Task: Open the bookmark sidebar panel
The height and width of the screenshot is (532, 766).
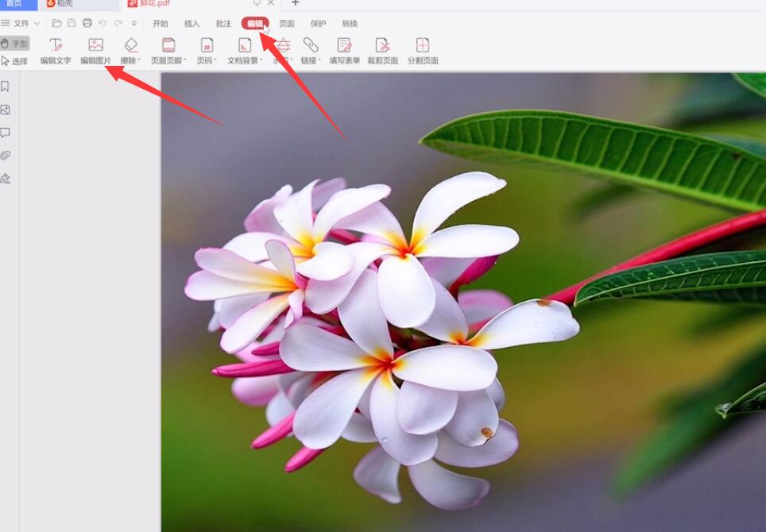Action: coord(6,87)
